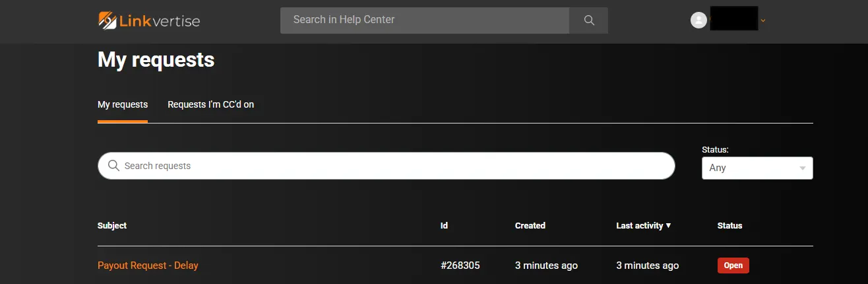
Task: Click the Subject column header
Action: coord(112,226)
